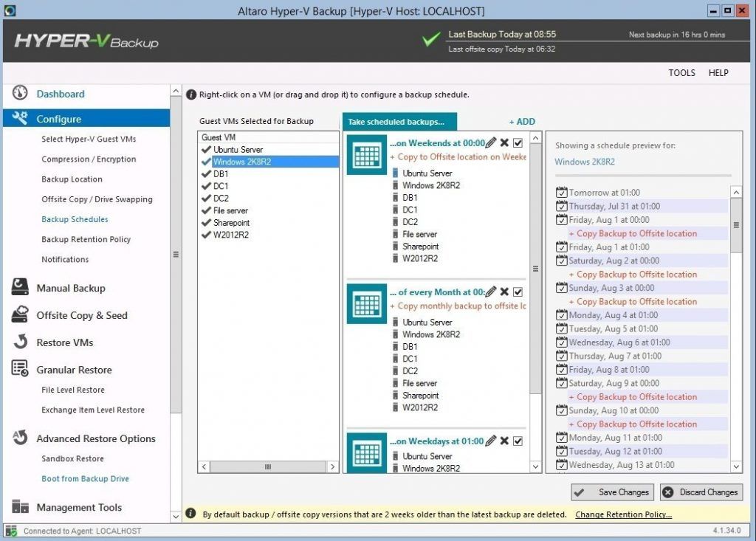756x541 pixels.
Task: Click the calendar icon next to Tomorrow at 01:00
Action: [x=561, y=192]
